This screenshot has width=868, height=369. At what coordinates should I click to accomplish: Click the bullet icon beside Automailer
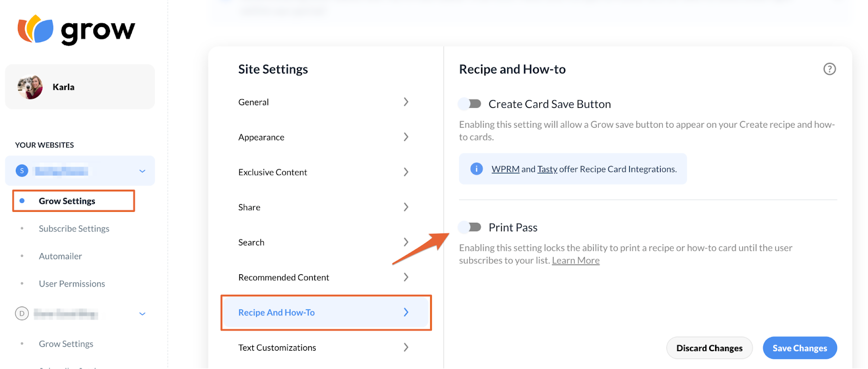[x=22, y=256]
